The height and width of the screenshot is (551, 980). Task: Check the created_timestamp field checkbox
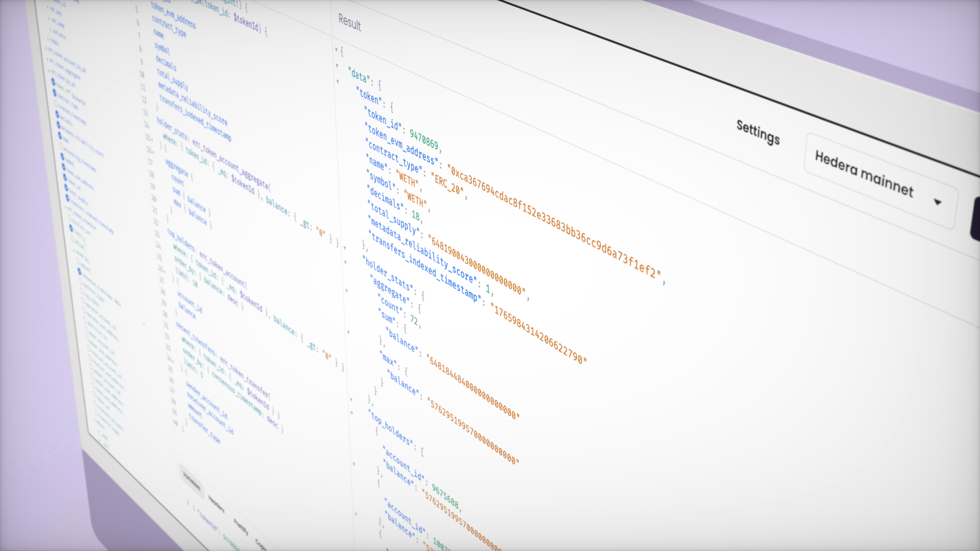[x=56, y=103]
